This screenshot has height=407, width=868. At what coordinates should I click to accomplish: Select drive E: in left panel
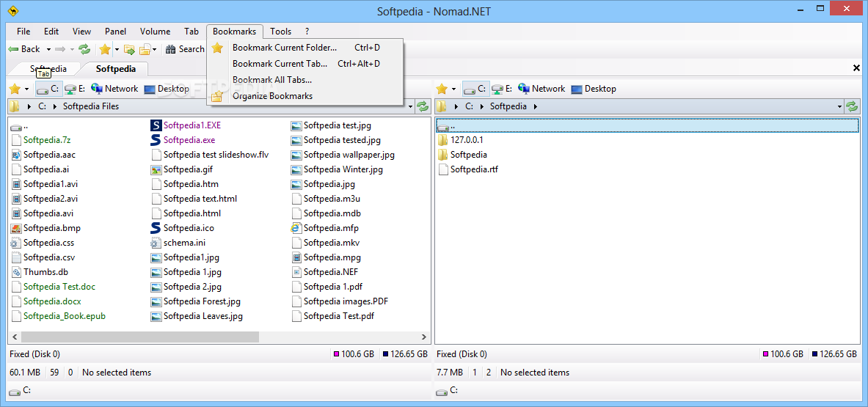(x=75, y=89)
